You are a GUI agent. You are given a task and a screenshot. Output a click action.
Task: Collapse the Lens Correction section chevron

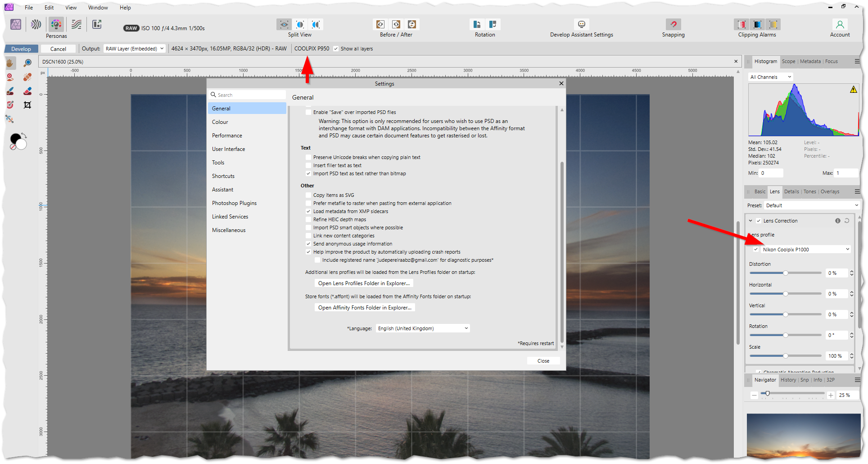[750, 221]
